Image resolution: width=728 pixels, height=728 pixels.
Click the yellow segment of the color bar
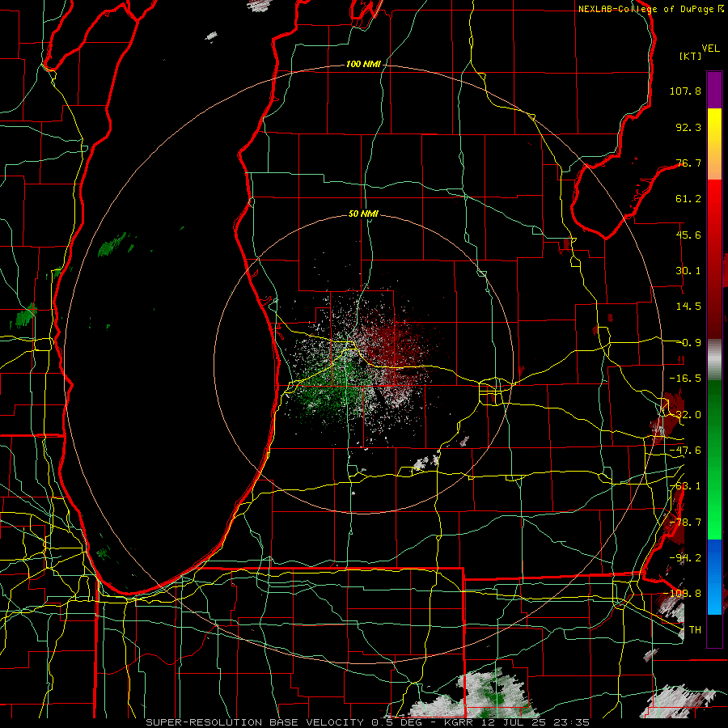[x=714, y=126]
